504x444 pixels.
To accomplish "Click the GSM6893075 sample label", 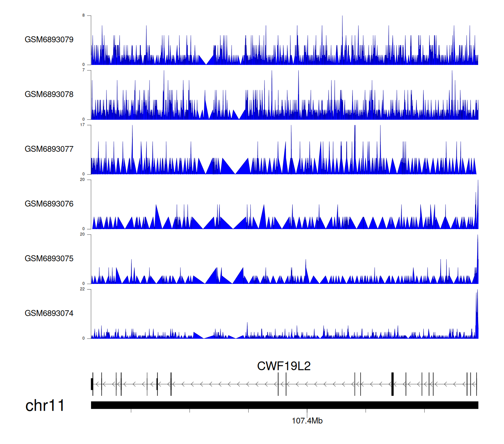I will coord(49,259).
